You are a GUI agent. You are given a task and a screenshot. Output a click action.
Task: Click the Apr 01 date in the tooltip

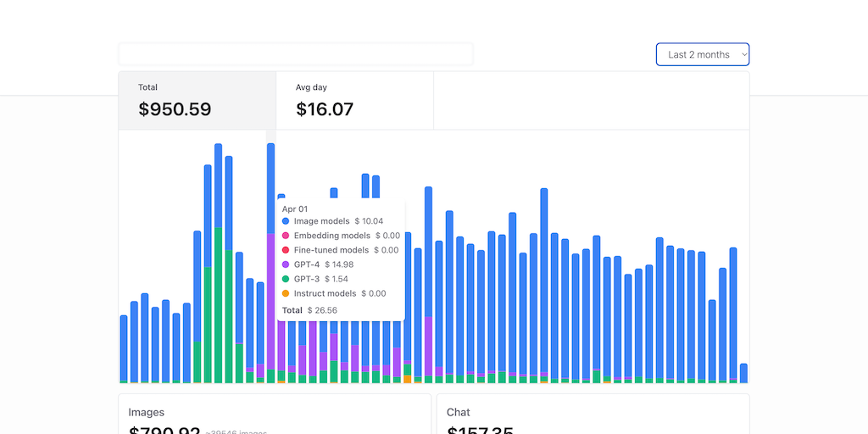tap(295, 209)
